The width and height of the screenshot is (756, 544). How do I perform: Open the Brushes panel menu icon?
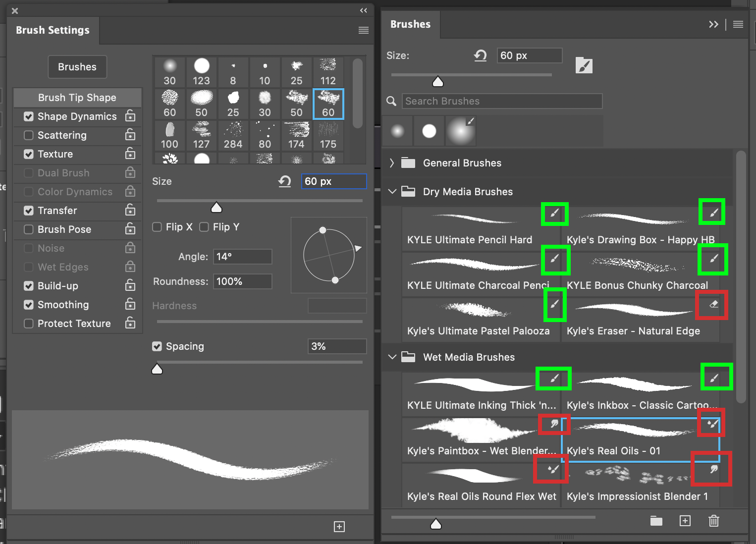[x=738, y=24]
